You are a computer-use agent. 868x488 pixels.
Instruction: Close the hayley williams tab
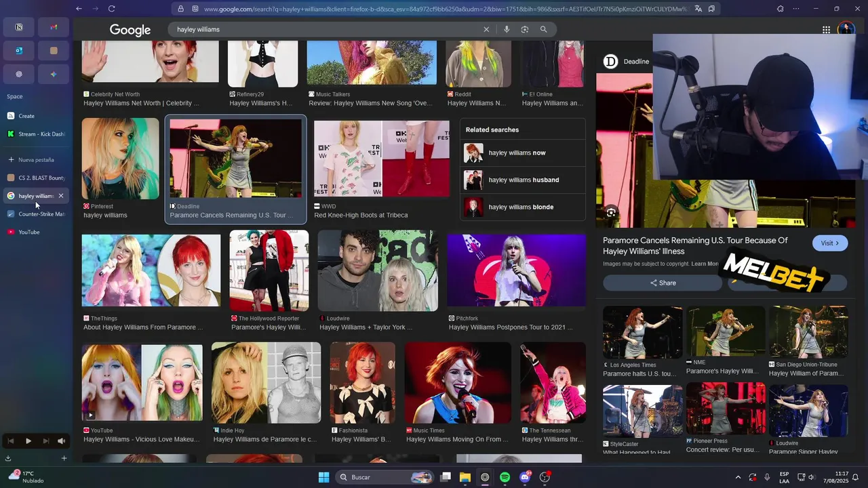[x=61, y=196]
